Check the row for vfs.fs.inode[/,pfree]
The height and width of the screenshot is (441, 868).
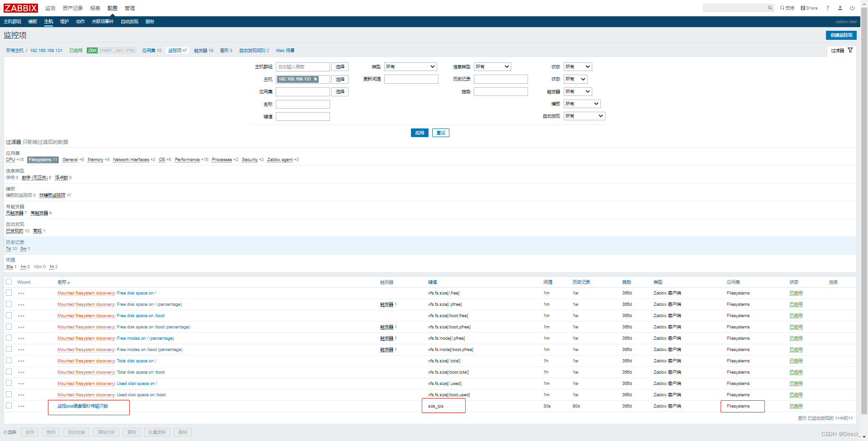click(9, 338)
